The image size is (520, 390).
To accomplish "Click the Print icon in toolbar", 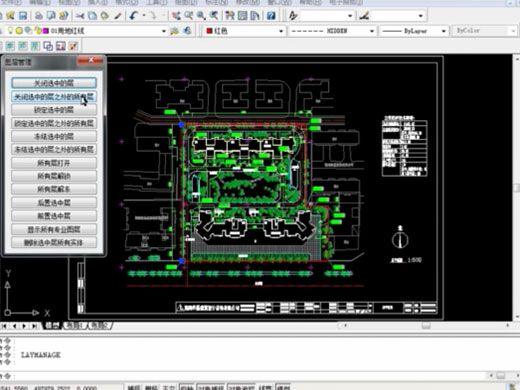I will [39, 16].
